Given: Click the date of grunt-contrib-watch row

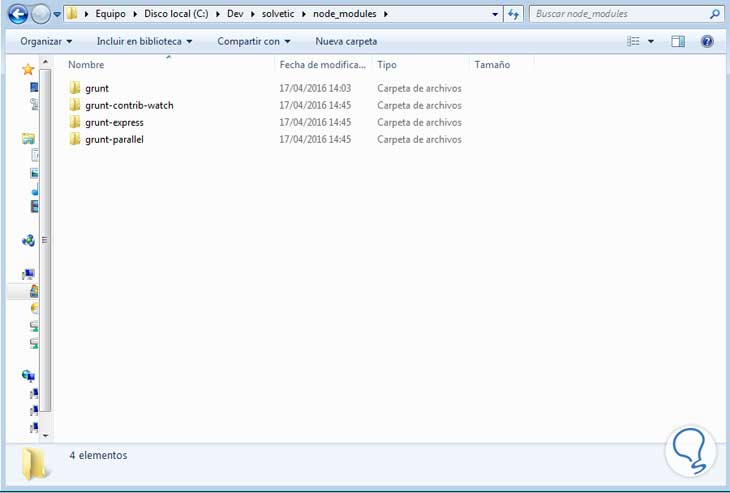Looking at the screenshot, I should pyautogui.click(x=315, y=105).
